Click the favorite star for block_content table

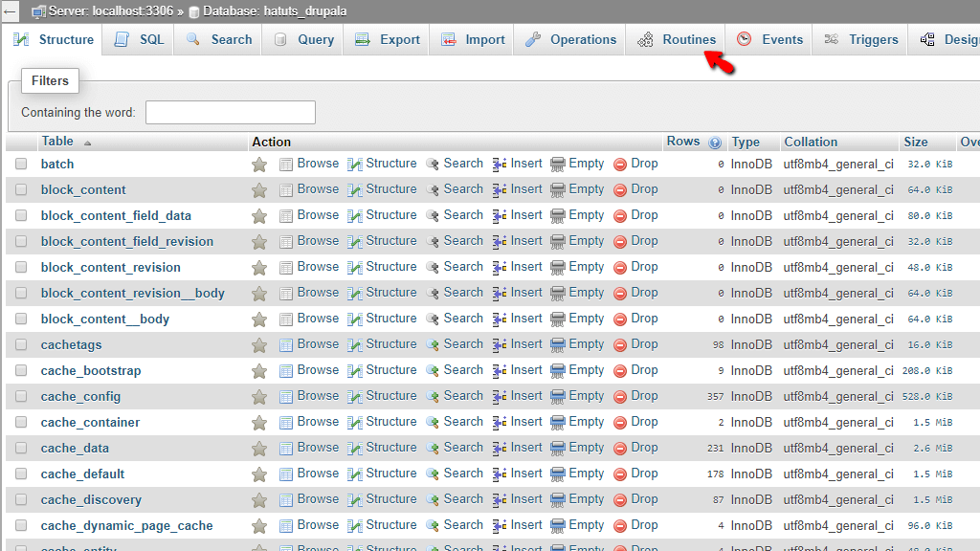click(x=259, y=190)
